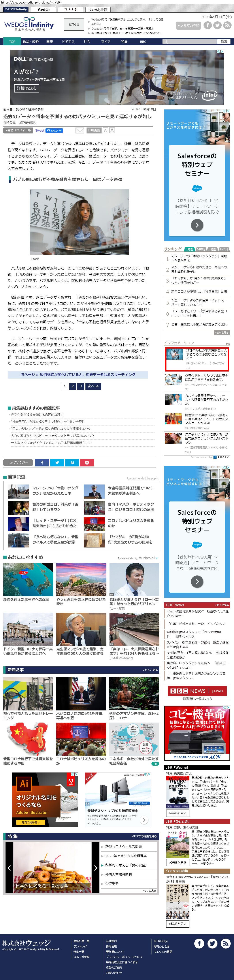The image size is (234, 980).
Task: Expand the ranking list with もっと見る
Action: pyautogui.click(x=221, y=333)
